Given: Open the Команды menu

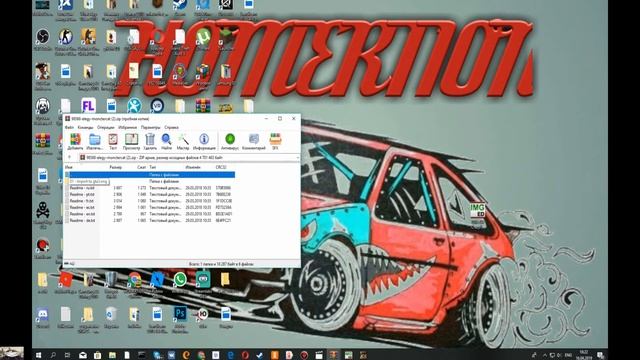Looking at the screenshot, I should 85,127.
